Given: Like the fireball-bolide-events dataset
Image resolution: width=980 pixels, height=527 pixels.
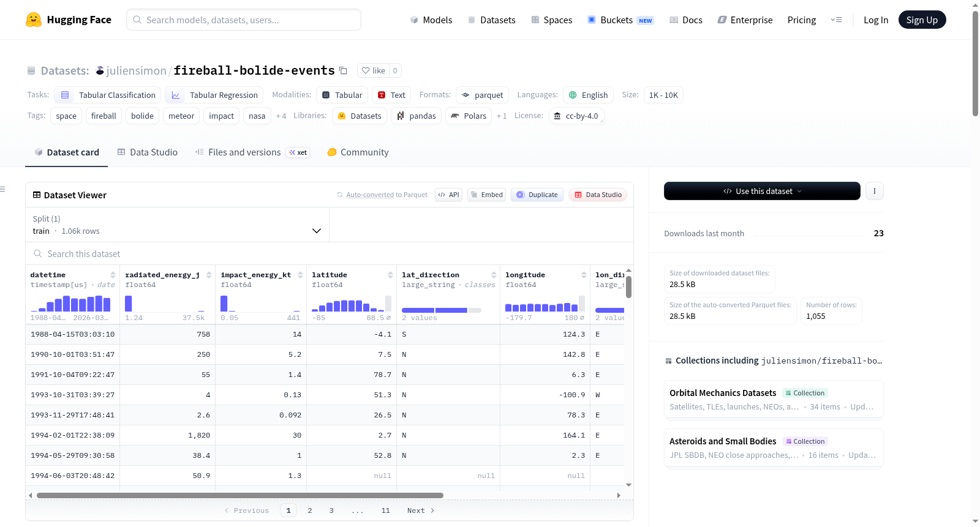Looking at the screenshot, I should [374, 70].
